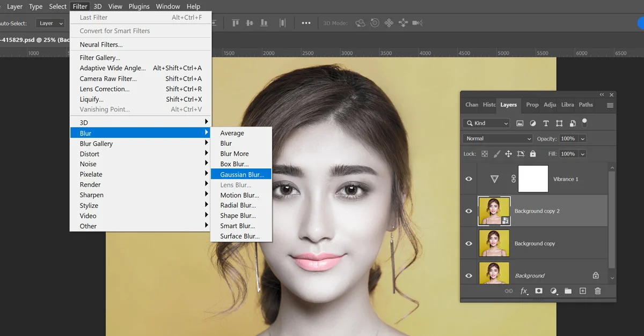
Task: Click lock icon on Background layer
Action: [x=596, y=275]
